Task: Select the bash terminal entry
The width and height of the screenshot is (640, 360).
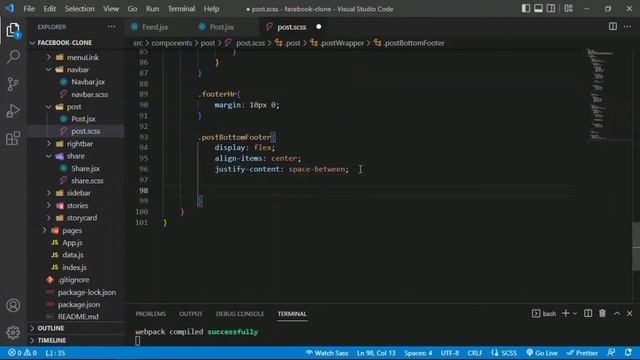Action: (544, 313)
